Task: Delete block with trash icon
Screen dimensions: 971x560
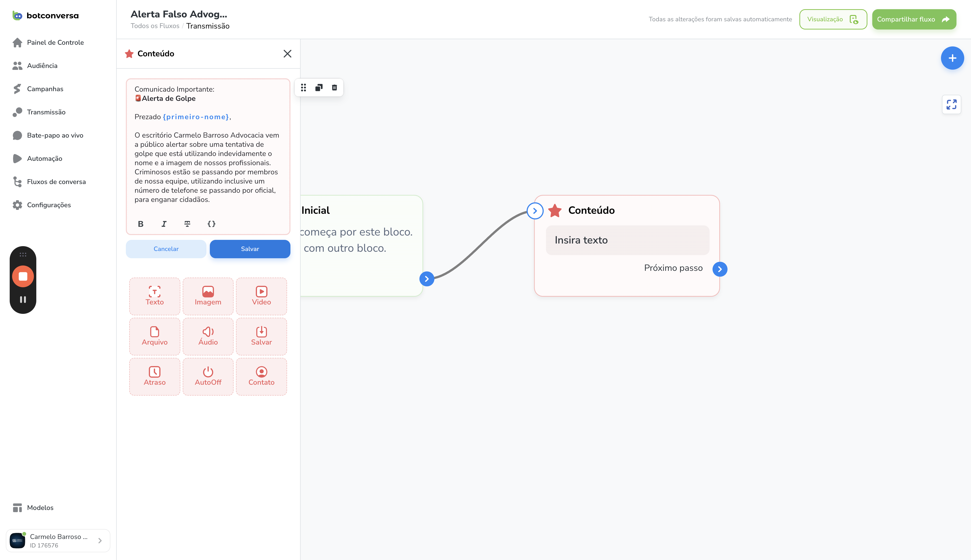Action: point(334,88)
